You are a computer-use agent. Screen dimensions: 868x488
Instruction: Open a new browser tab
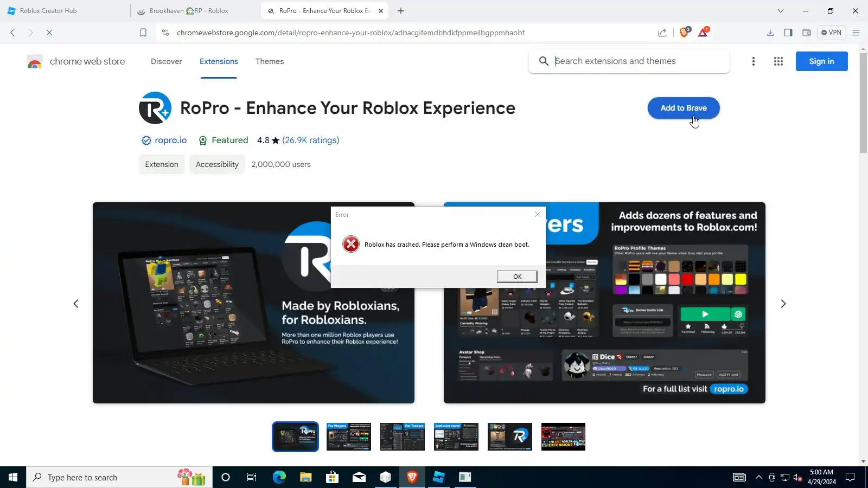pyautogui.click(x=401, y=11)
